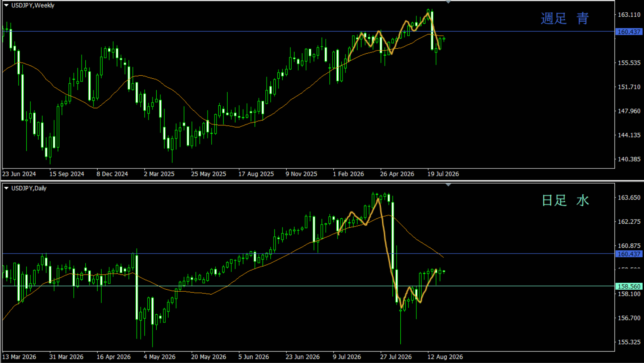
Task: Click the 163.110 price on Weekly scale
Action: coord(629,15)
